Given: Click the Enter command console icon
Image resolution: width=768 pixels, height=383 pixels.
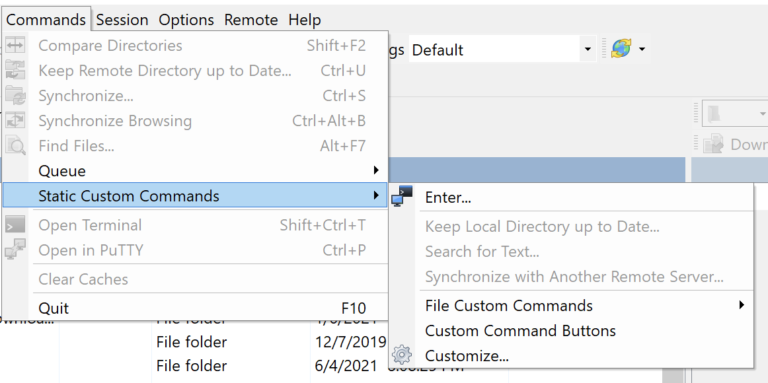Looking at the screenshot, I should point(403,196).
